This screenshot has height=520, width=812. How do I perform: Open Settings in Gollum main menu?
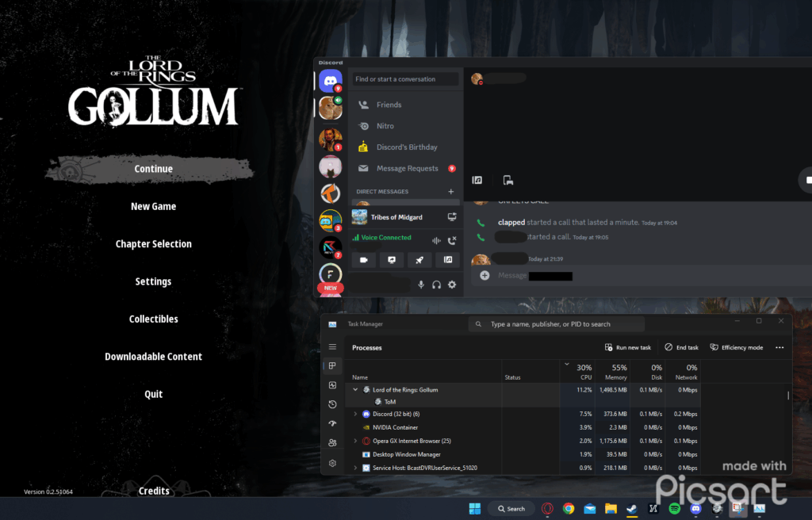[153, 281]
